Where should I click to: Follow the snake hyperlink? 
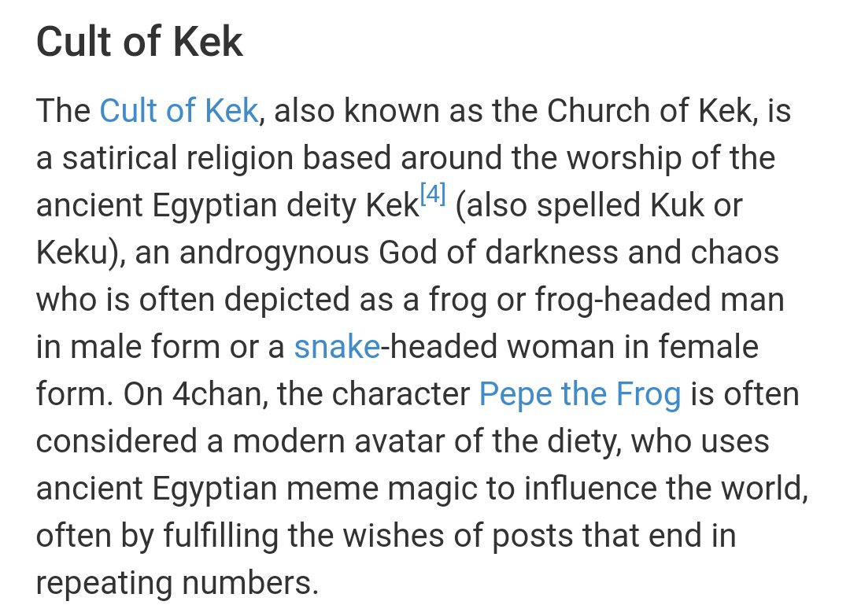coord(337,347)
